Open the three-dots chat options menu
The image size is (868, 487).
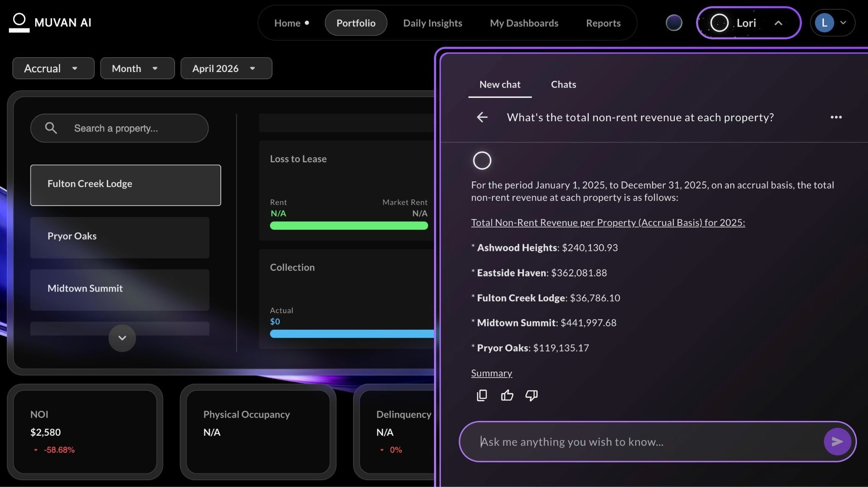(836, 117)
